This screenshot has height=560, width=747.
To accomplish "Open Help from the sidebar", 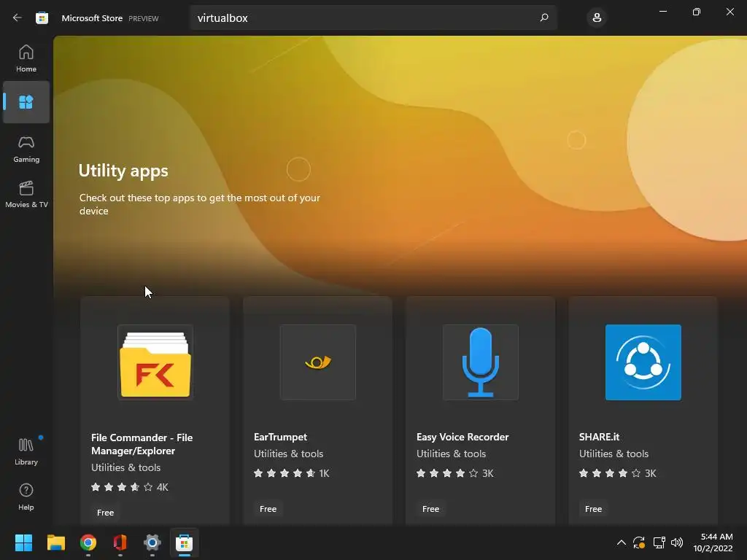I will pos(26,497).
